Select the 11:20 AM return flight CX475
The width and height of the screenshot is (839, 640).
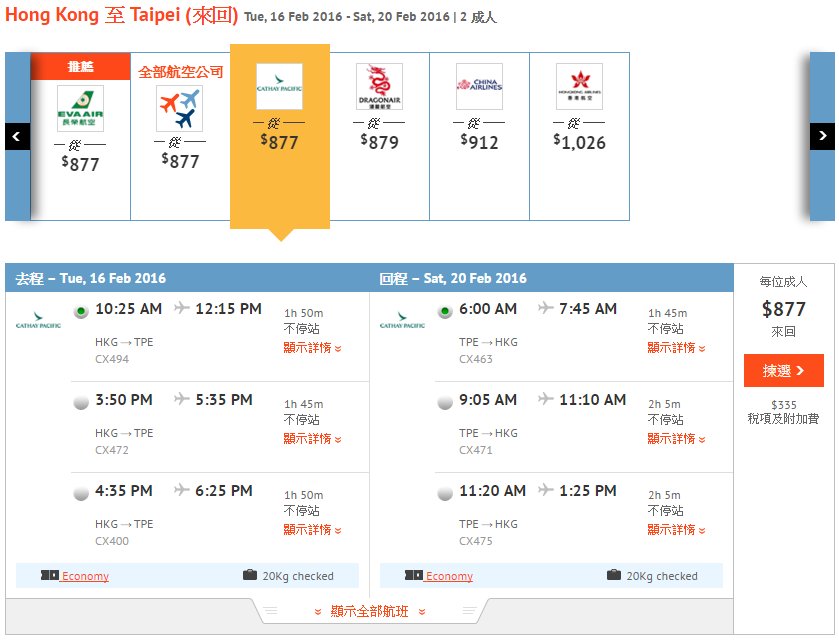pyautogui.click(x=445, y=493)
